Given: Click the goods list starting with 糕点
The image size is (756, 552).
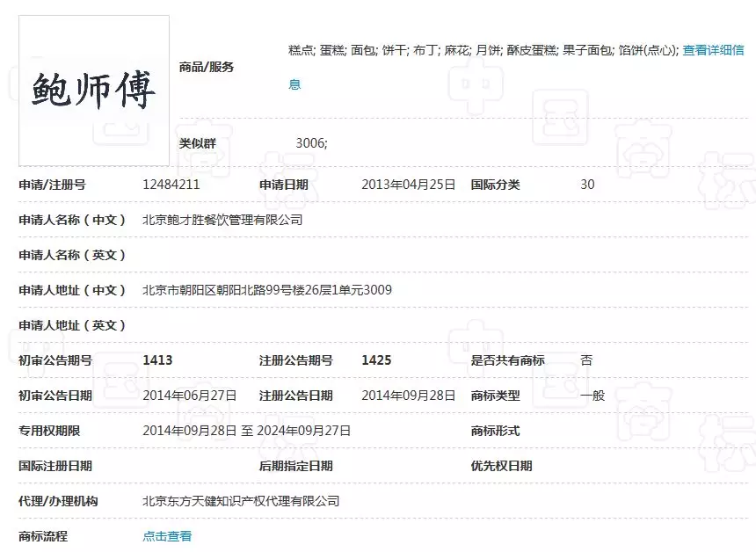Looking at the screenshot, I should [483, 50].
